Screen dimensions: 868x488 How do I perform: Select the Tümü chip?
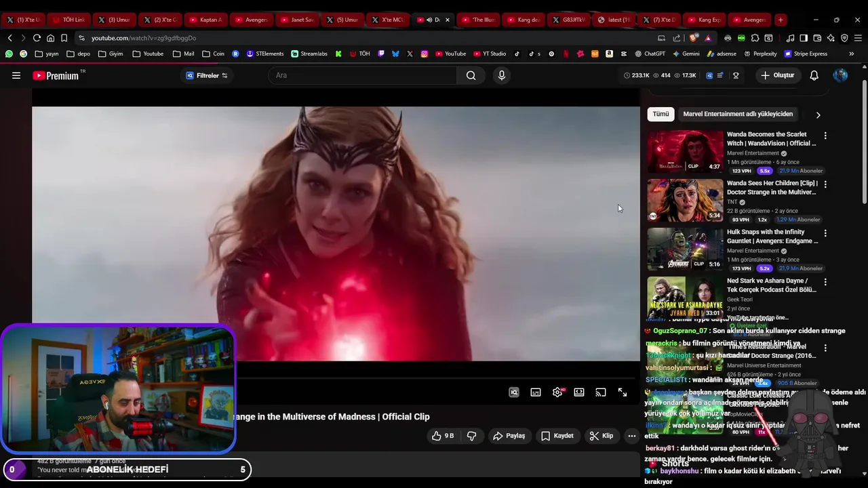pos(660,114)
